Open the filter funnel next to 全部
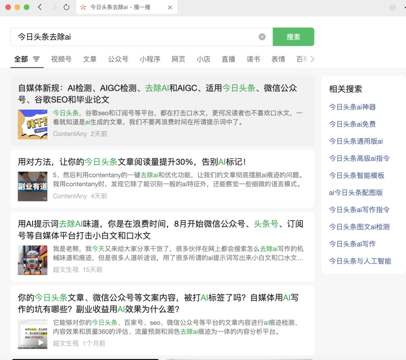The height and width of the screenshot is (360, 406). click(x=36, y=59)
